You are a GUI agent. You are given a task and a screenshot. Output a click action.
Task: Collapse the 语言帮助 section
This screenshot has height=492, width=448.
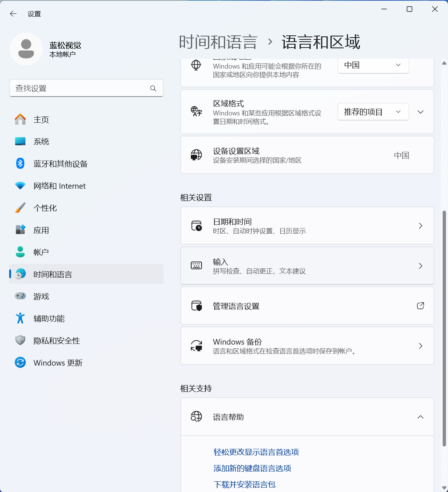420,417
